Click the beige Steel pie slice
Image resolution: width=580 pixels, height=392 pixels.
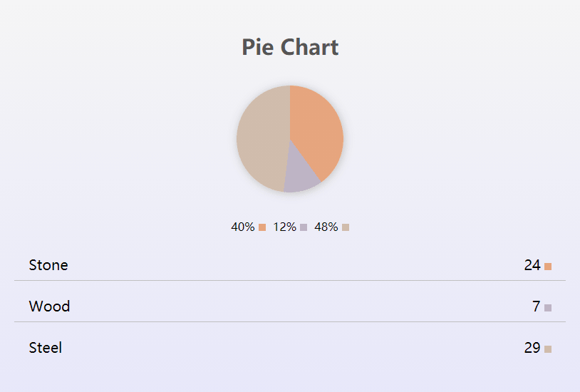[x=261, y=139]
